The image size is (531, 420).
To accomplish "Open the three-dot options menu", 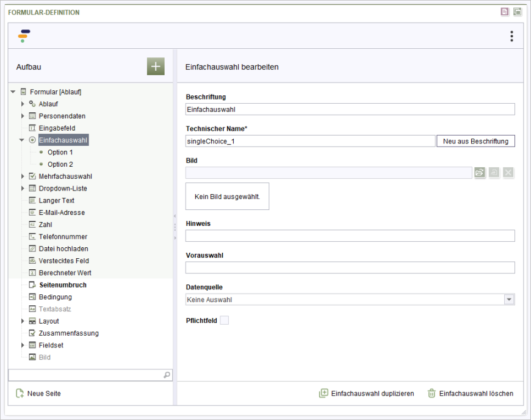I will click(511, 37).
